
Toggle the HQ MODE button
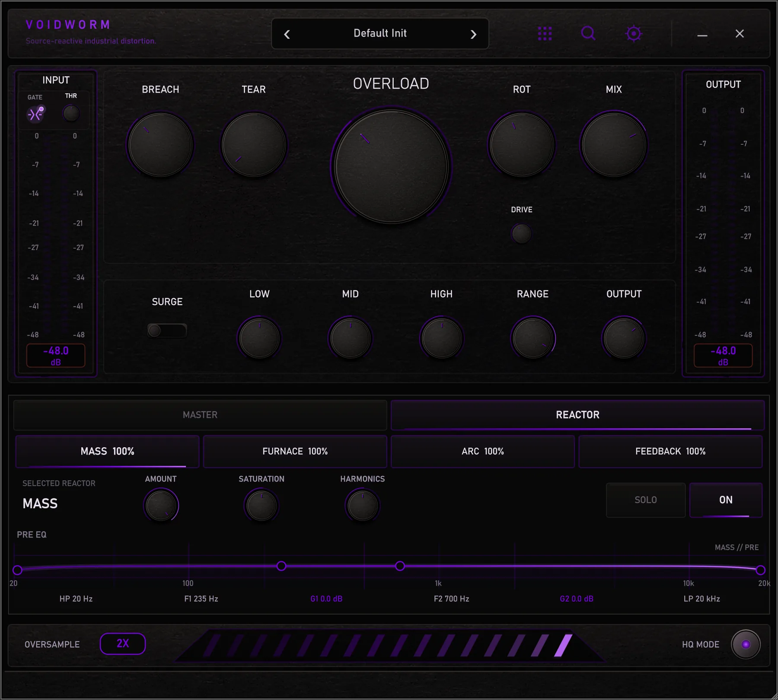pos(746,644)
